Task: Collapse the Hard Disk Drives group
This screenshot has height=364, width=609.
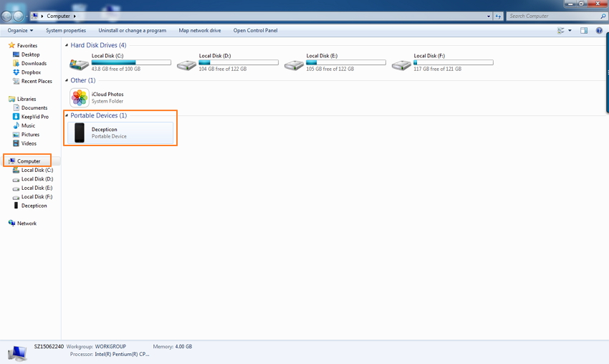Action: pos(67,45)
